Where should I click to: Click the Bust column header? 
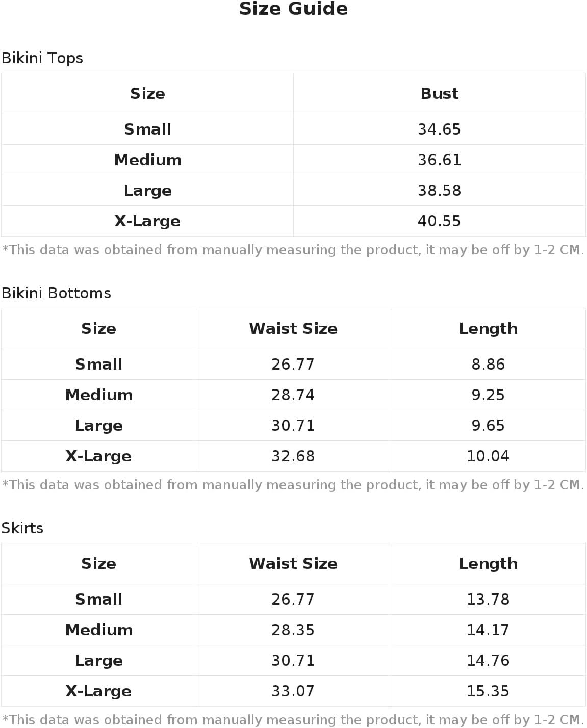click(439, 94)
